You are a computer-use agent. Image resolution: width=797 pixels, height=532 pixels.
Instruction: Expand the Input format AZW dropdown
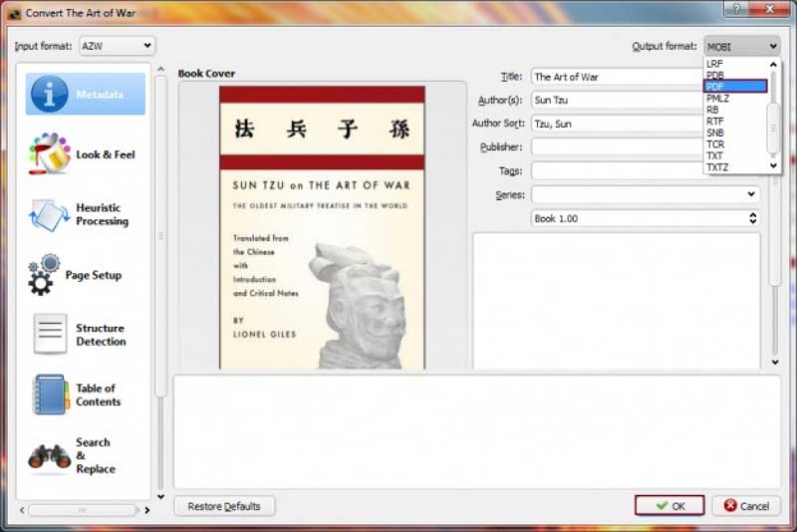tap(118, 46)
